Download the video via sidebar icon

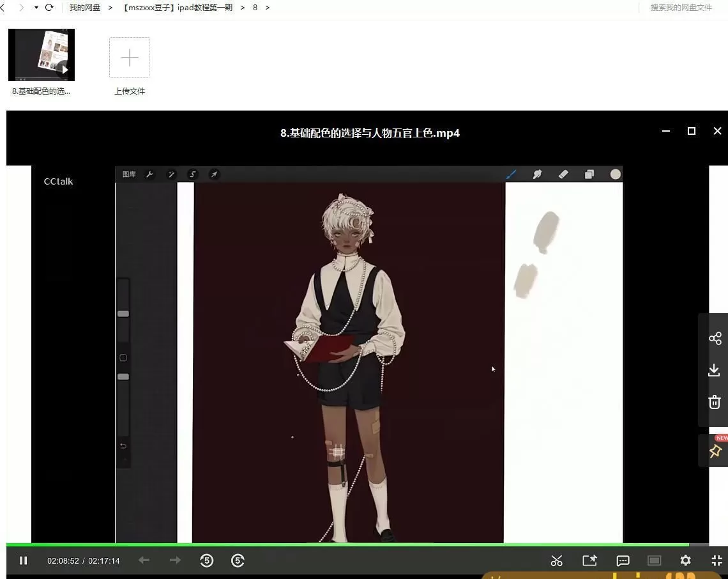point(715,369)
